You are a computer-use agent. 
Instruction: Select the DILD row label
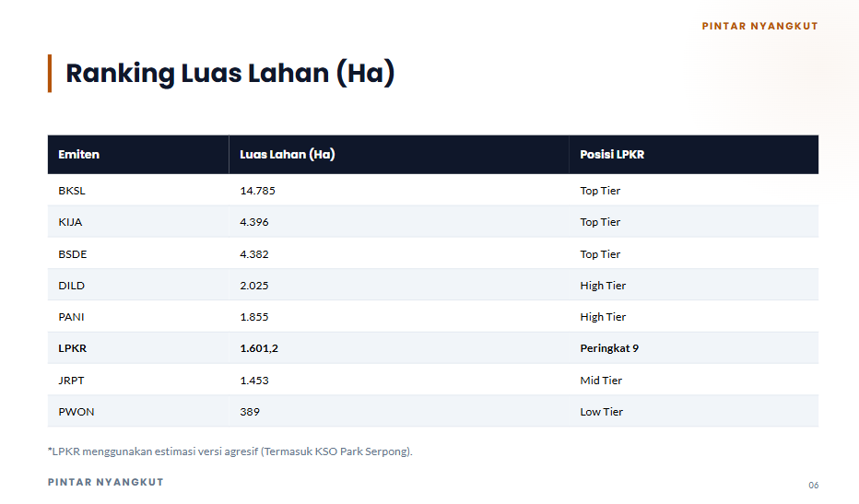(71, 286)
